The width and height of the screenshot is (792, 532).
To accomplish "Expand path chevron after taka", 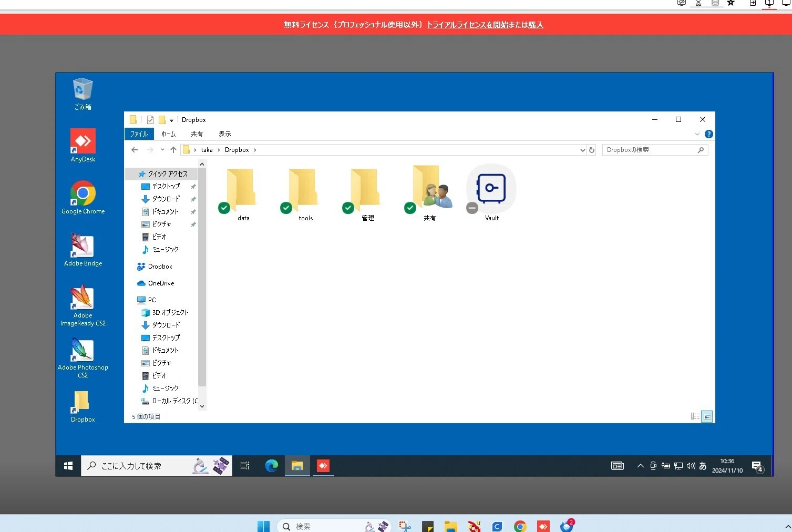I will point(219,150).
